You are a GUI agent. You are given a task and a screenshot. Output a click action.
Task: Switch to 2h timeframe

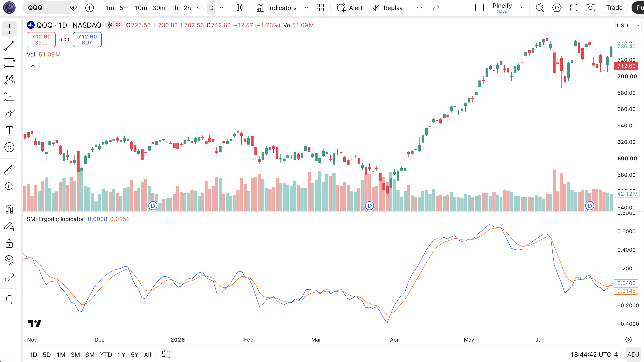pyautogui.click(x=187, y=8)
